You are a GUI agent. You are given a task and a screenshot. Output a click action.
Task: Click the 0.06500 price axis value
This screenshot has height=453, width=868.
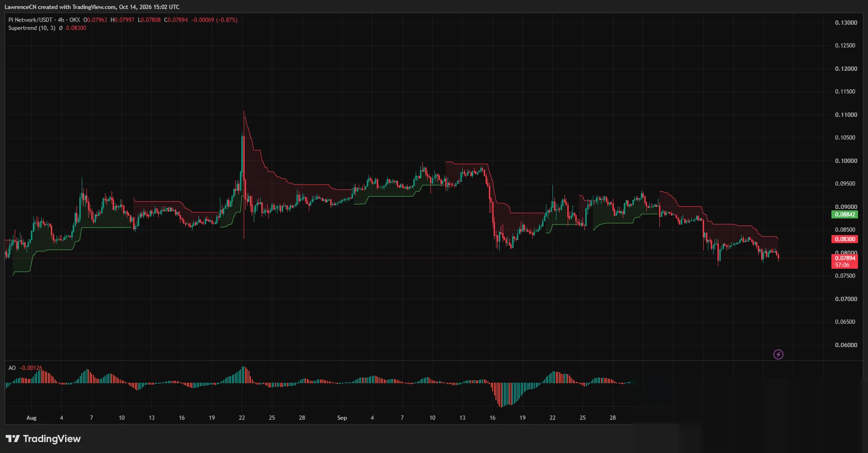point(846,322)
